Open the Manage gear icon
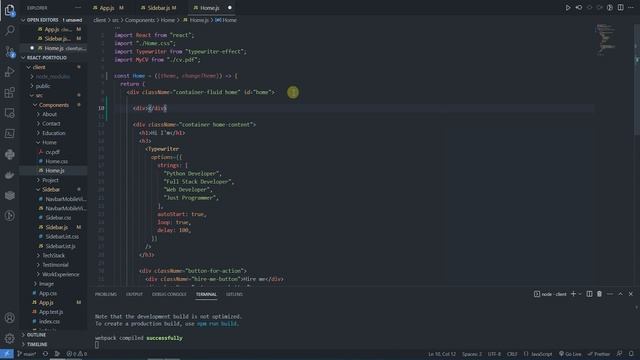This screenshot has height=360, width=640. click(x=9, y=338)
